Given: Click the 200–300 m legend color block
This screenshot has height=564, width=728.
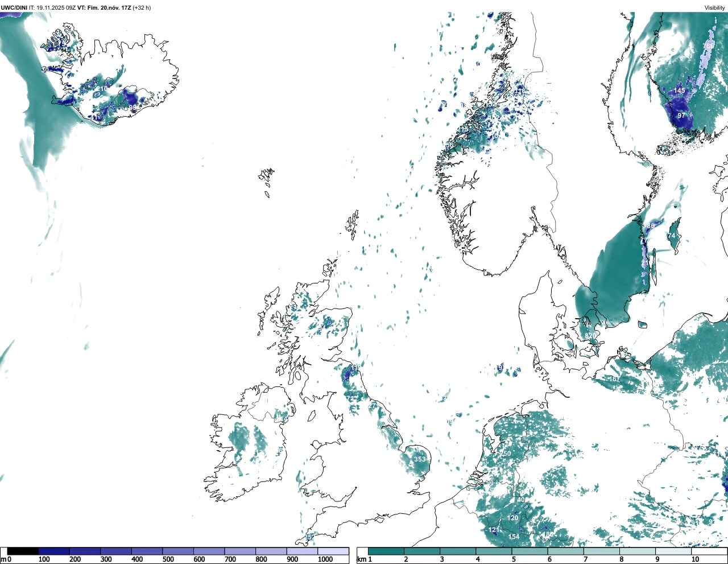Looking at the screenshot, I should (x=85, y=551).
